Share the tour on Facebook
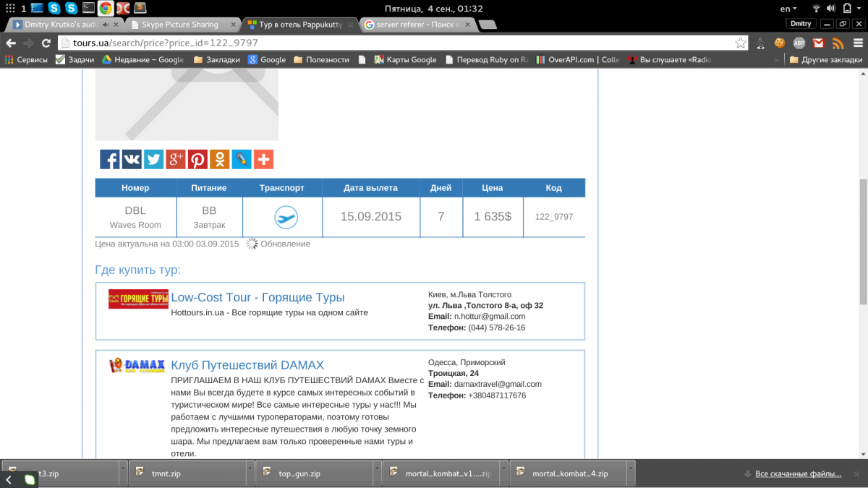The image size is (868, 488). 110,160
